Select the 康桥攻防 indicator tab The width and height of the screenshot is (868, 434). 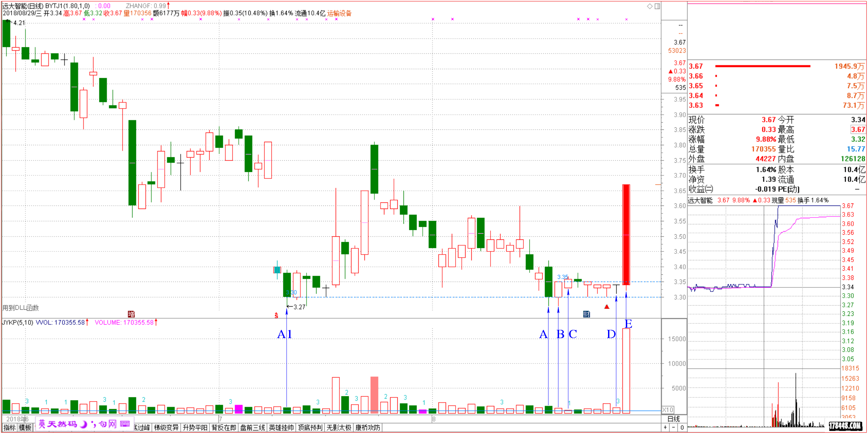point(368,427)
